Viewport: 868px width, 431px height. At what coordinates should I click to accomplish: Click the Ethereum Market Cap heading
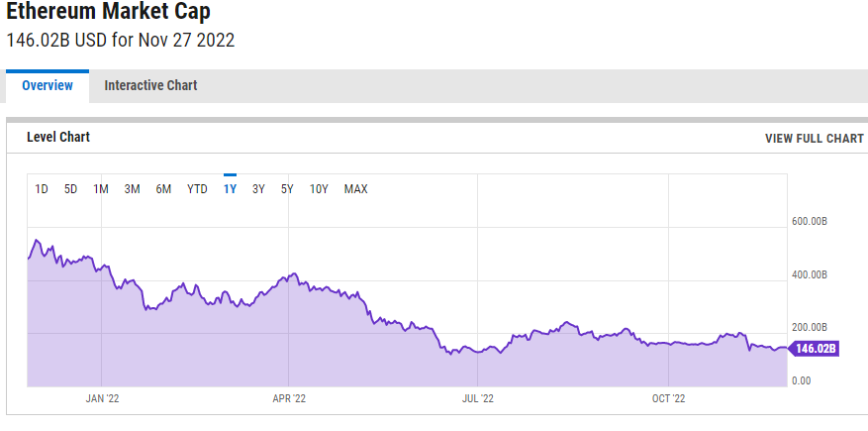tap(109, 11)
